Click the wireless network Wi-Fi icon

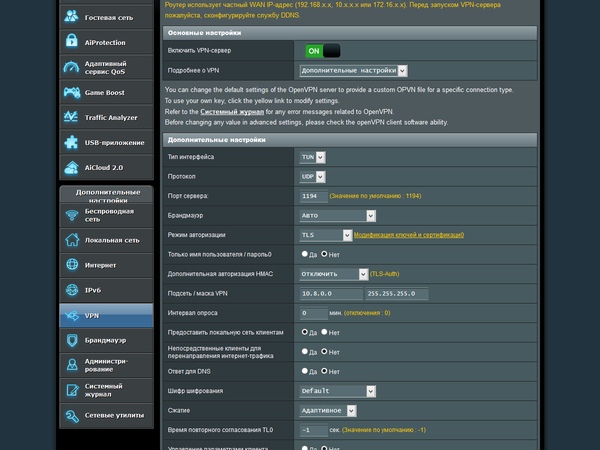pyautogui.click(x=72, y=215)
